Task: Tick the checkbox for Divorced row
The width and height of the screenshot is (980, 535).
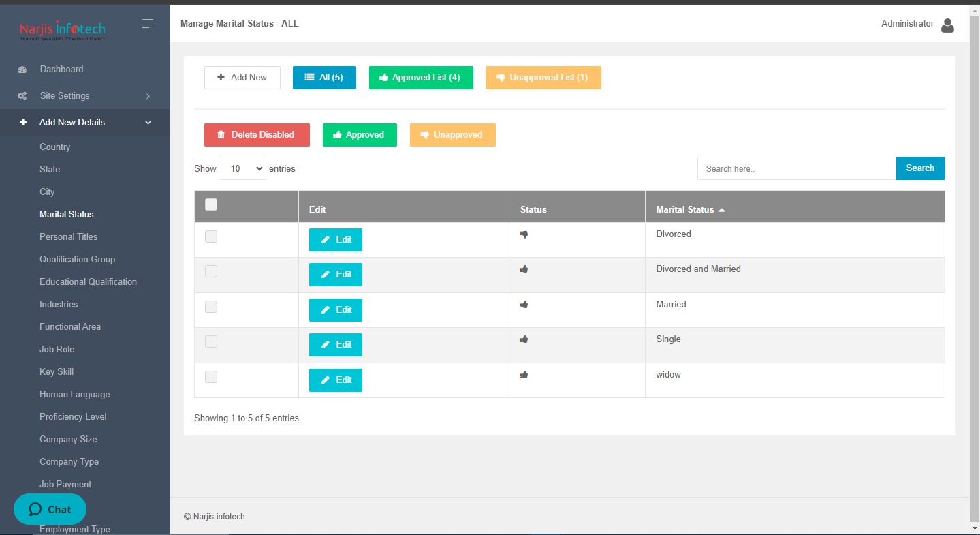Action: [x=211, y=236]
